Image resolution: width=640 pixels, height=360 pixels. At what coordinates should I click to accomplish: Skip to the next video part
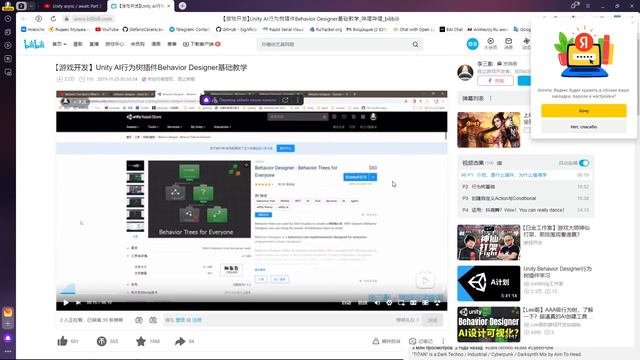pyautogui.click(x=78, y=302)
